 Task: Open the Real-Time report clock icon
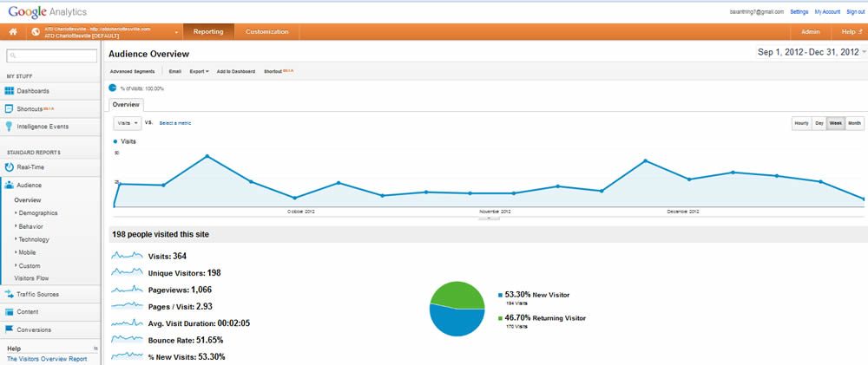pos(10,167)
